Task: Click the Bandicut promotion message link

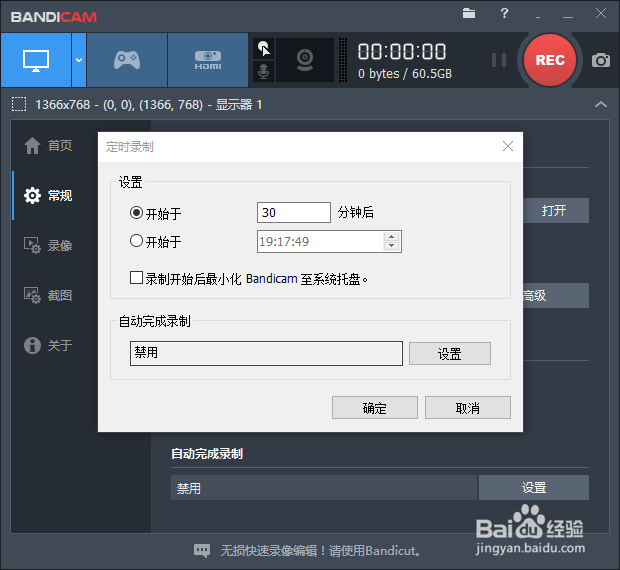Action: [x=320, y=550]
